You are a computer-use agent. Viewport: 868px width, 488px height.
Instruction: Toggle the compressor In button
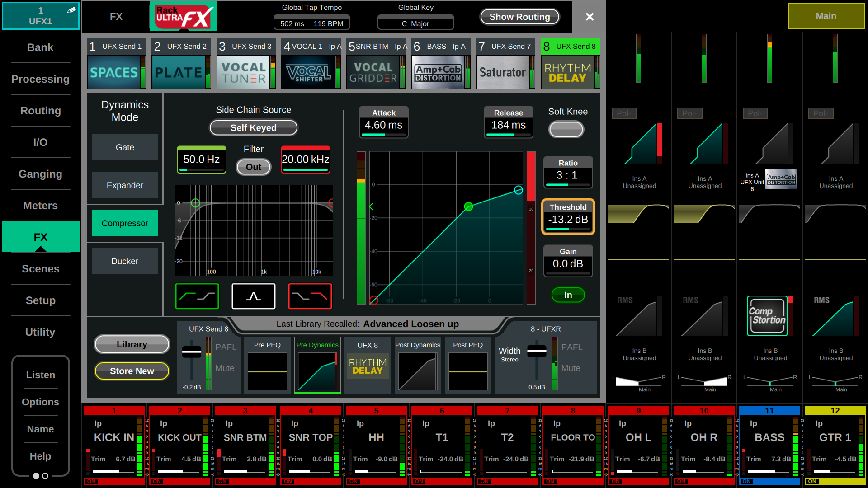(568, 295)
